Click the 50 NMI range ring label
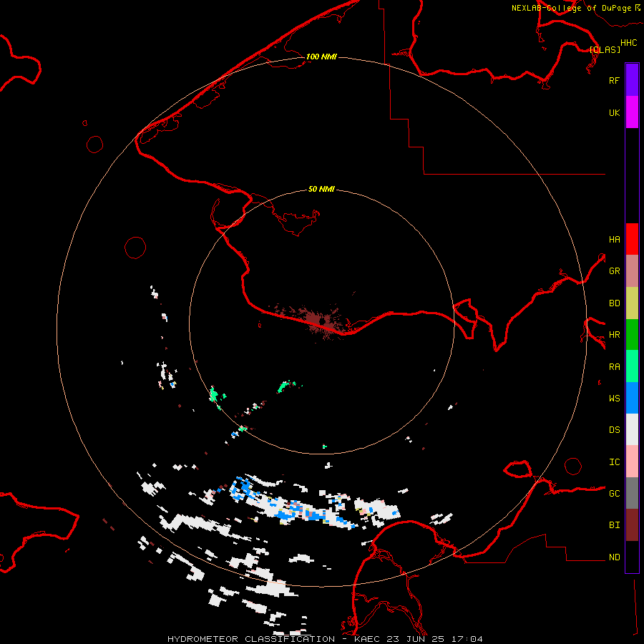Viewport: 644px width, 644px height. pyautogui.click(x=321, y=189)
